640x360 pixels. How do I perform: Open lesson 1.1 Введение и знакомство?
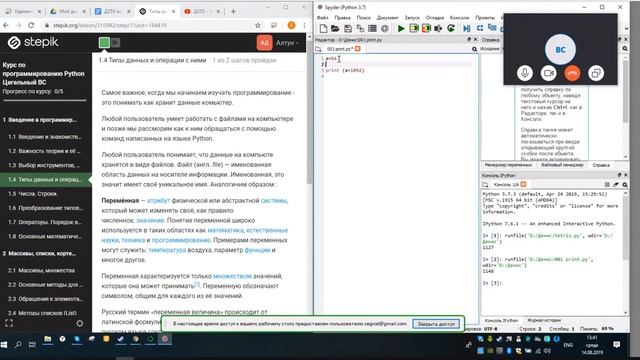[45, 137]
